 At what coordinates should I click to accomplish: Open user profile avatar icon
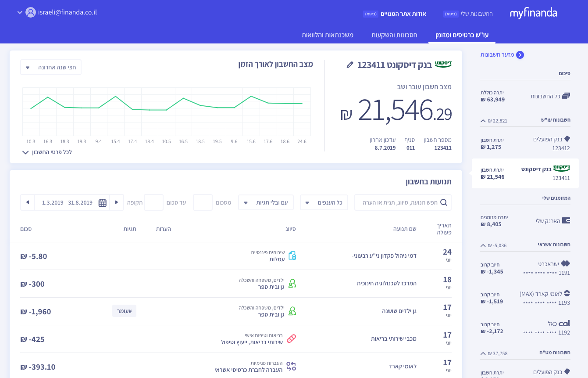tap(31, 12)
